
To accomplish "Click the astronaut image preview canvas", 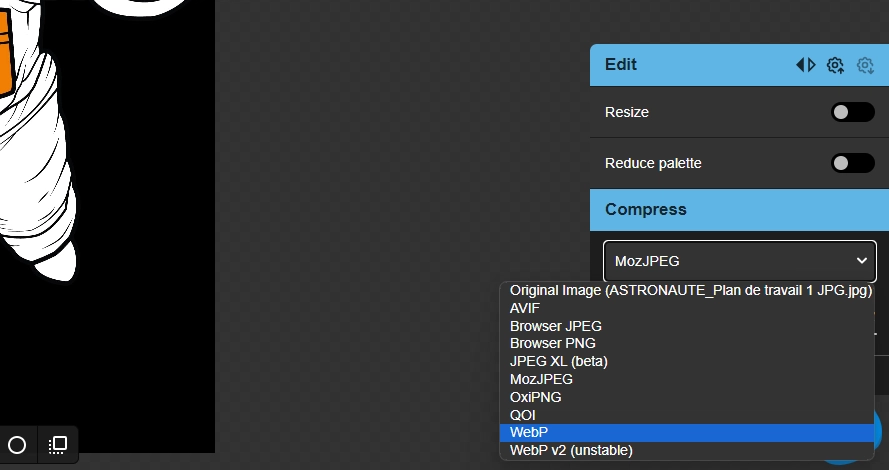I will 107,226.
